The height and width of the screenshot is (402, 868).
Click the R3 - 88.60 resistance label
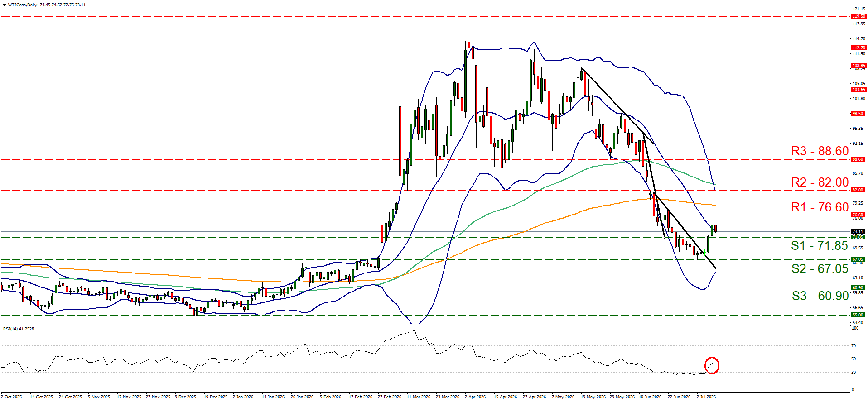(820, 151)
